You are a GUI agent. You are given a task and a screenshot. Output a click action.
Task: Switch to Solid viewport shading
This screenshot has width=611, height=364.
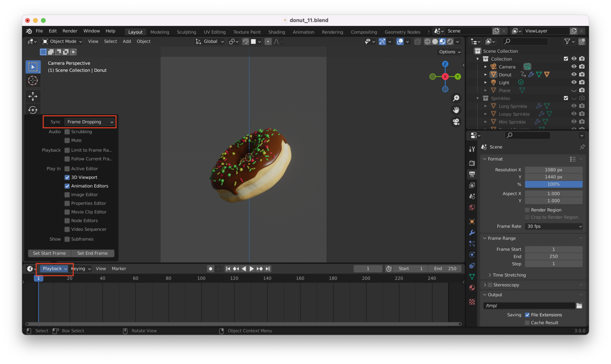(x=435, y=41)
